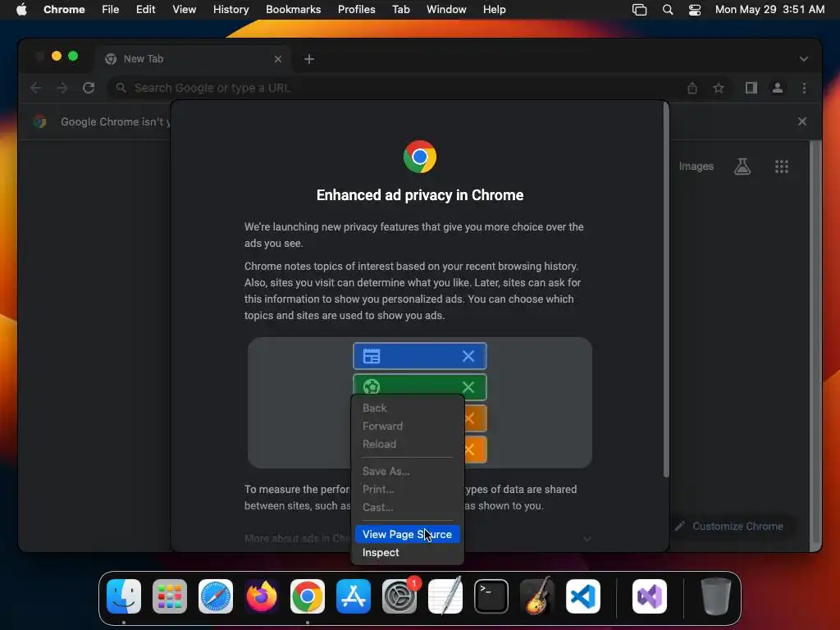The width and height of the screenshot is (840, 630).
Task: Open Finder from the dock
Action: pyautogui.click(x=124, y=596)
